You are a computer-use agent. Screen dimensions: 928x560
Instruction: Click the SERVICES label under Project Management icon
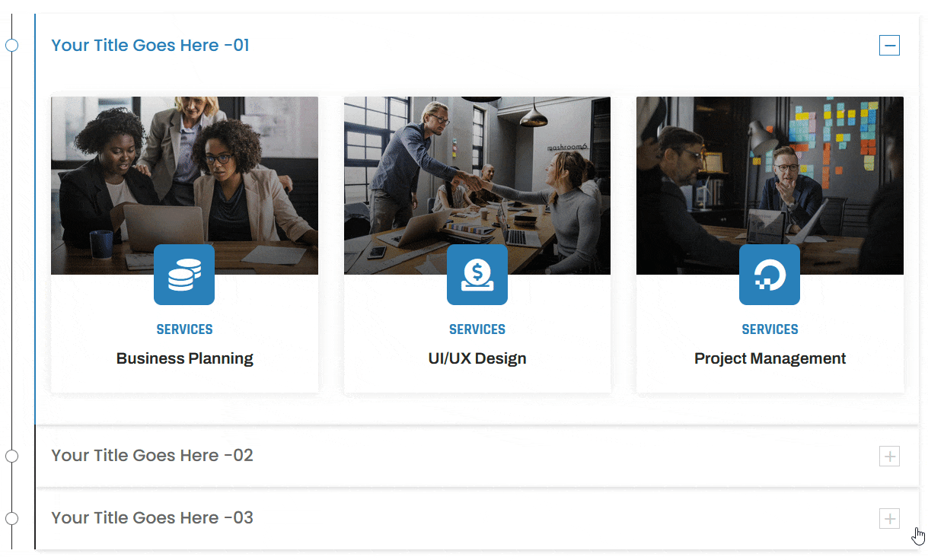pos(770,329)
